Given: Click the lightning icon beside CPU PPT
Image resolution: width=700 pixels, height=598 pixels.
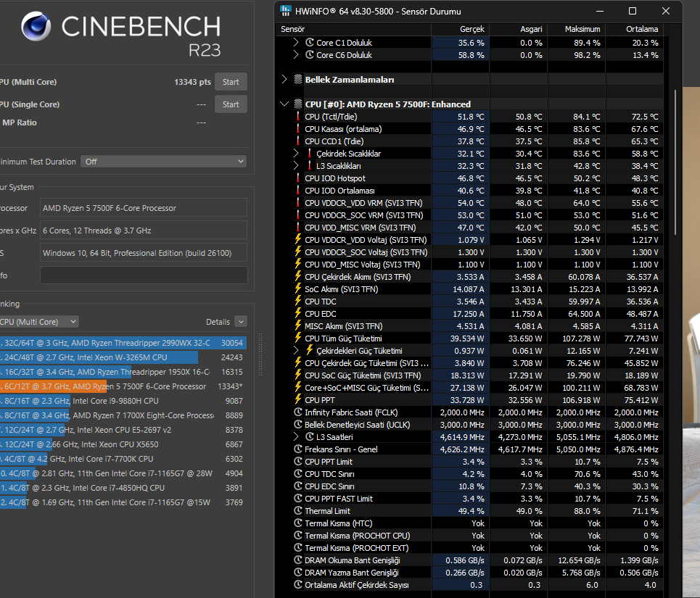Looking at the screenshot, I should coord(298,399).
